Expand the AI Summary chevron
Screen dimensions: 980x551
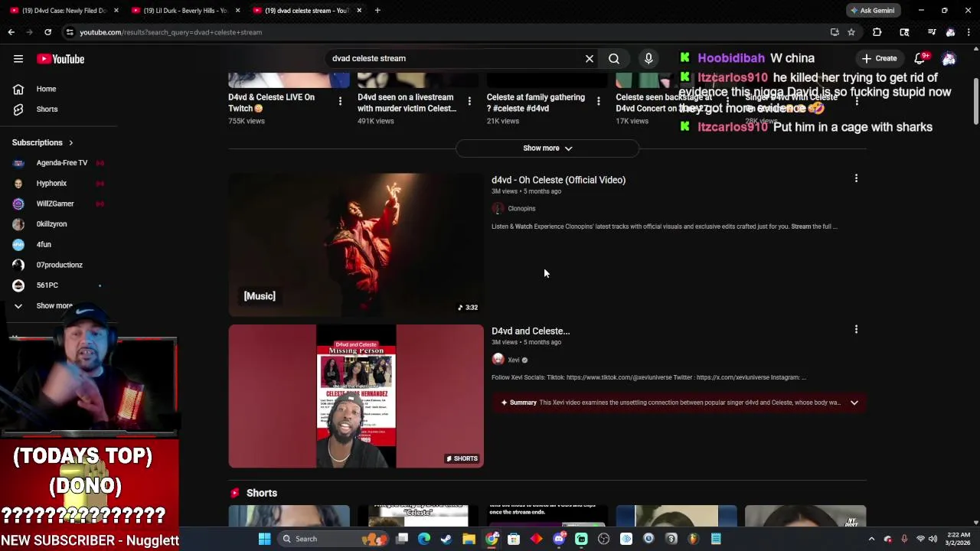coord(854,403)
